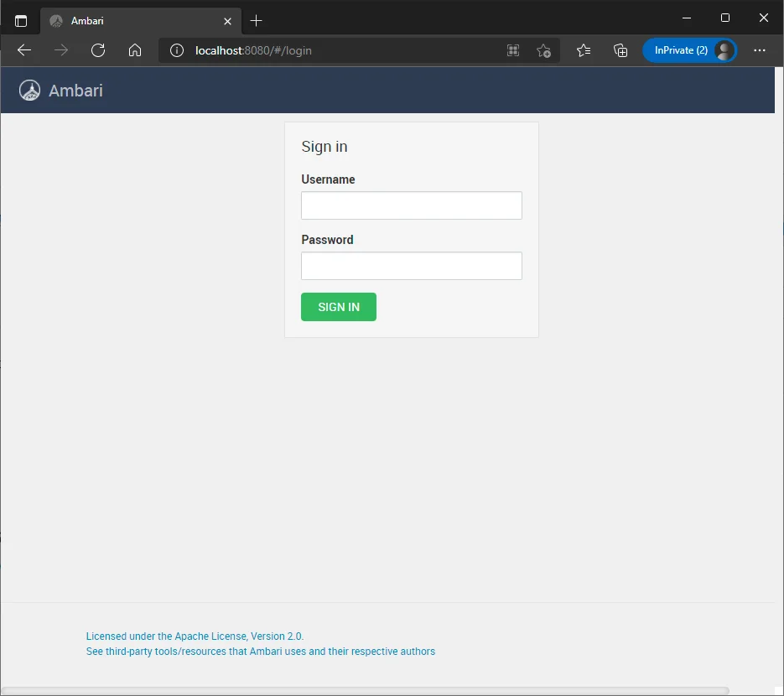Open the InPrivate profile button
Viewport: 784px width, 696px height.
[x=689, y=50]
